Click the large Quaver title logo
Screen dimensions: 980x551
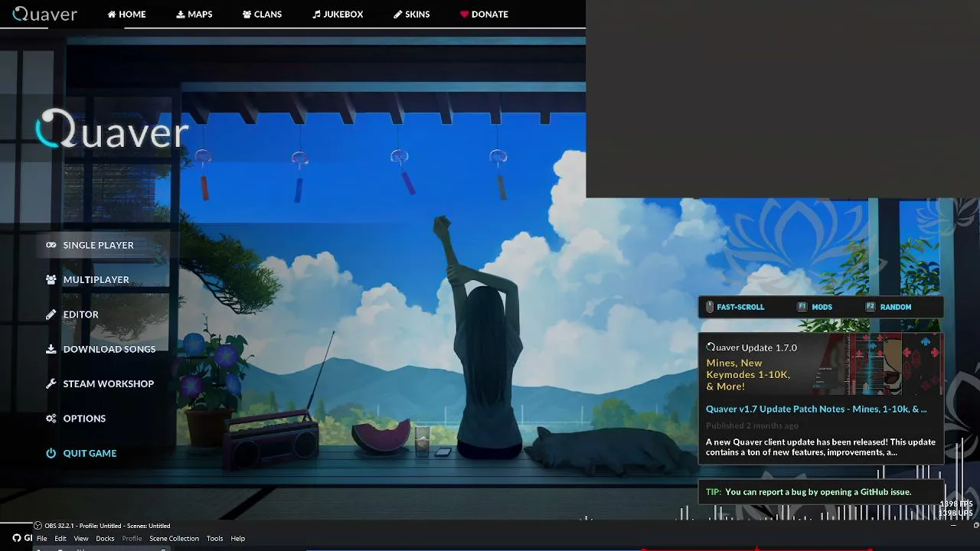pos(112,130)
